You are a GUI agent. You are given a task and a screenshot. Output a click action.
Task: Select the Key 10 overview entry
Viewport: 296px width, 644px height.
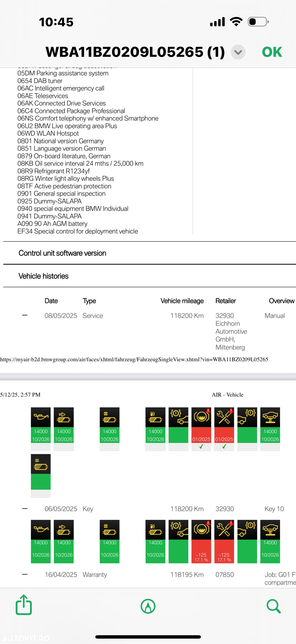274,509
